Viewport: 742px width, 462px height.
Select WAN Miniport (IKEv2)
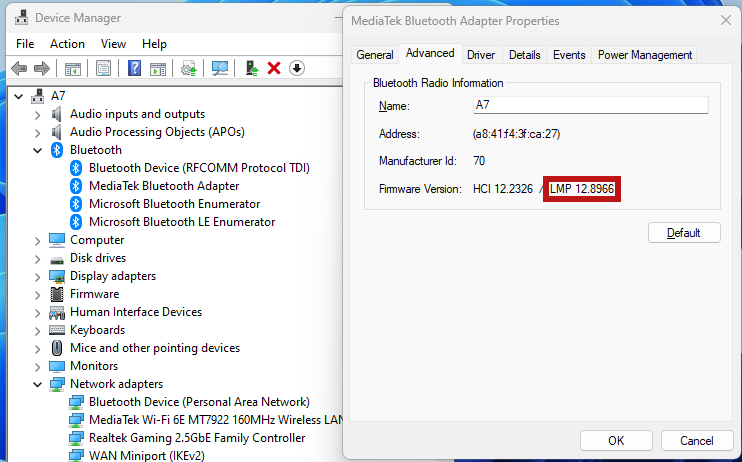[x=147, y=455]
